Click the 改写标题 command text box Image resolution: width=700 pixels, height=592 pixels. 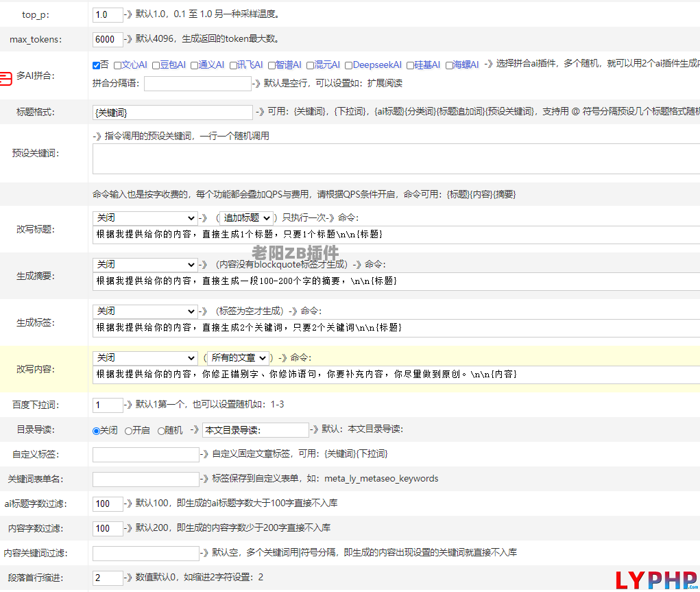(396, 235)
